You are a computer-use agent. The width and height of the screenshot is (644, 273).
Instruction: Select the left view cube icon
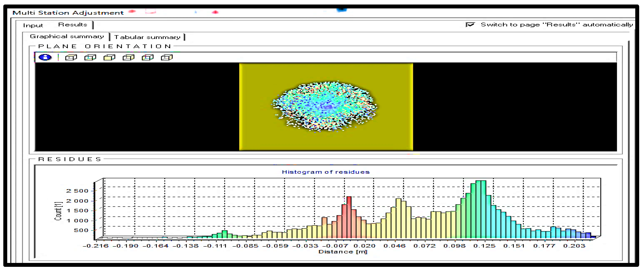(147, 58)
